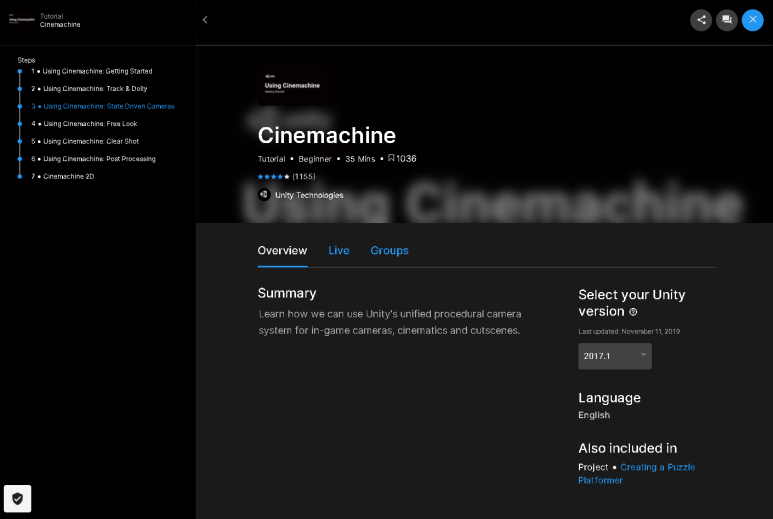Click the Unity Technologies author name
The width and height of the screenshot is (773, 519).
click(x=309, y=195)
